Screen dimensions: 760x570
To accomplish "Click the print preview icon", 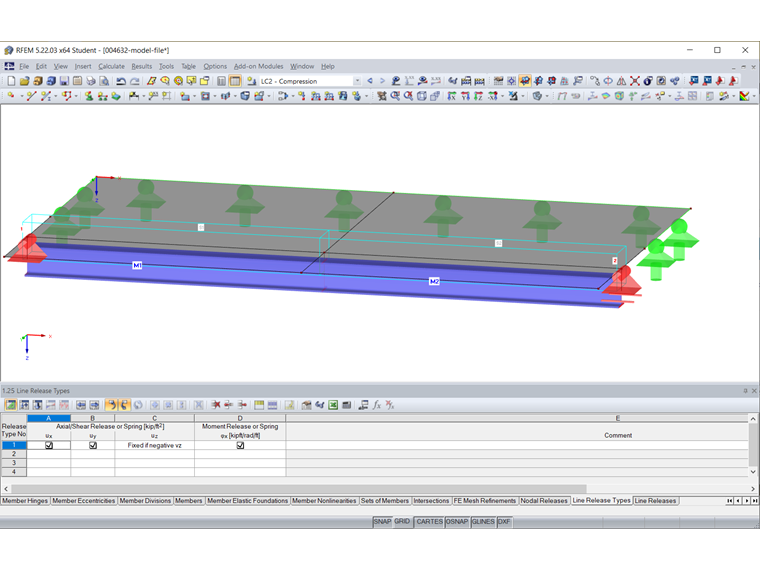I will point(104,81).
